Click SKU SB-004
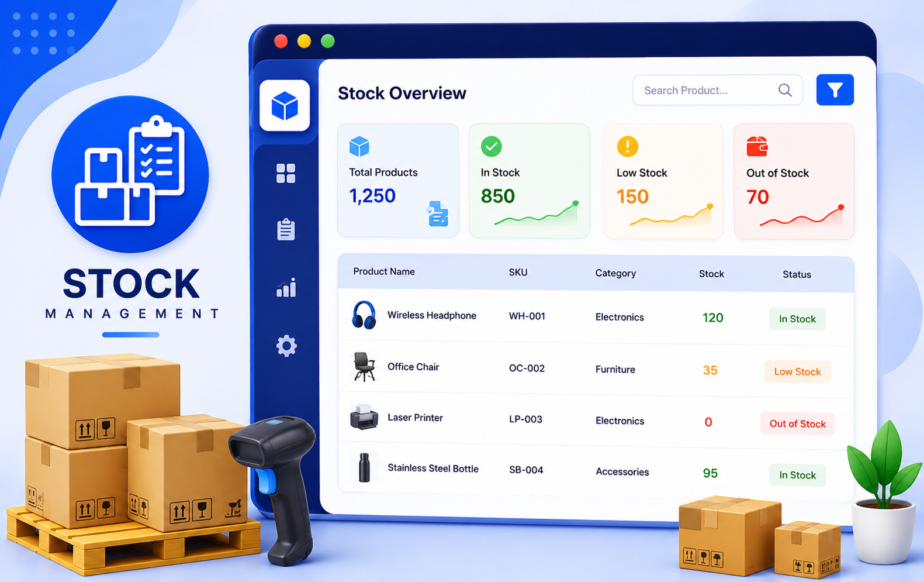The height and width of the screenshot is (582, 924). [526, 470]
